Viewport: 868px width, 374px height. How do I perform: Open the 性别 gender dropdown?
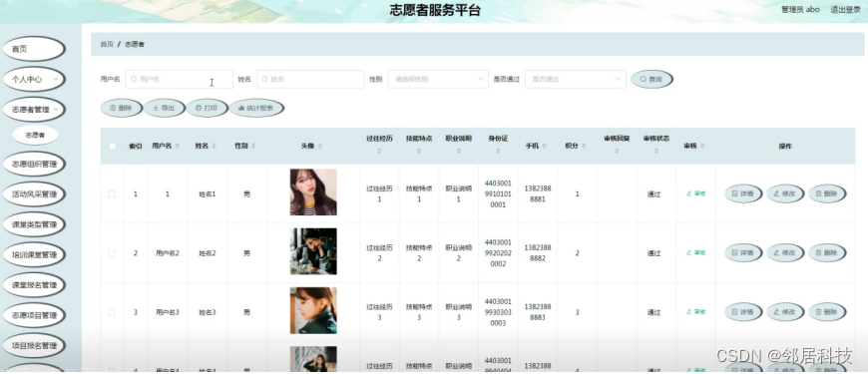pos(438,79)
